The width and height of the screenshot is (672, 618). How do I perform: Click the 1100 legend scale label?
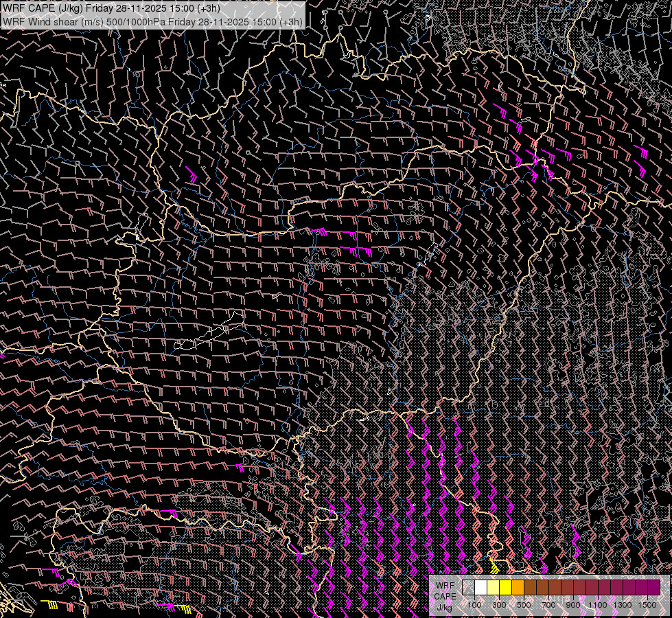point(598,605)
